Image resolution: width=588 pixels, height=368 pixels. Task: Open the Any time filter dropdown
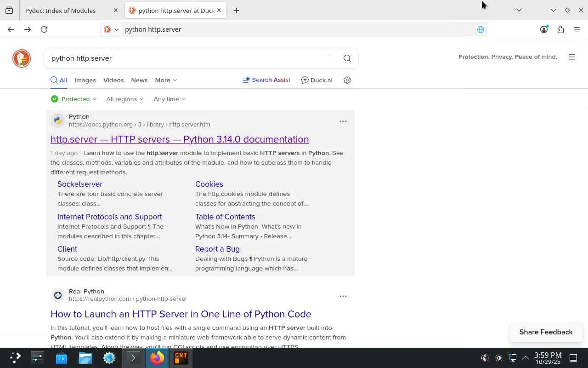pyautogui.click(x=170, y=99)
